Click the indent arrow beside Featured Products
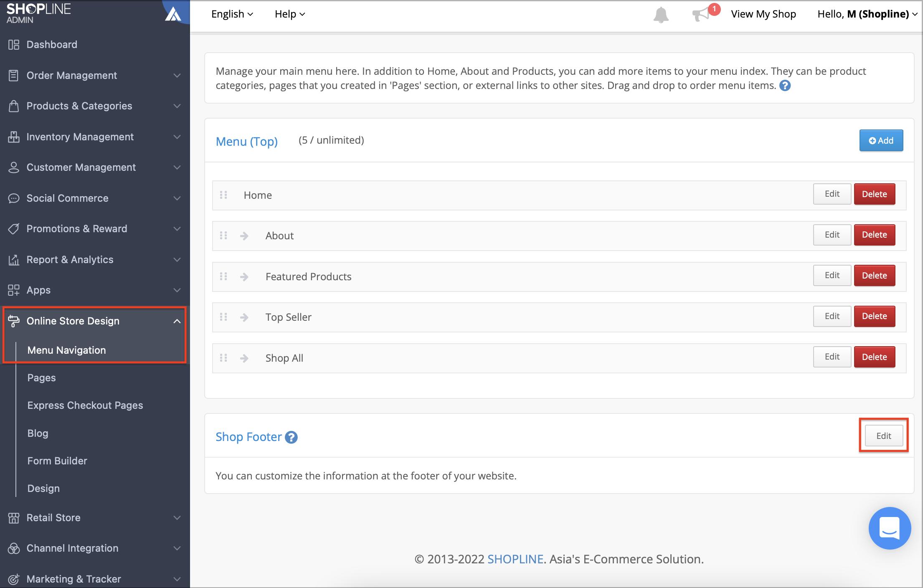923x588 pixels. [x=244, y=277]
